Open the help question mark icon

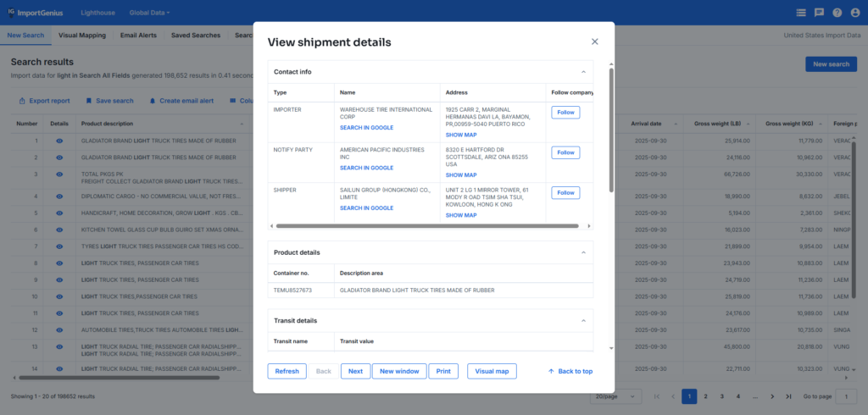coord(837,13)
